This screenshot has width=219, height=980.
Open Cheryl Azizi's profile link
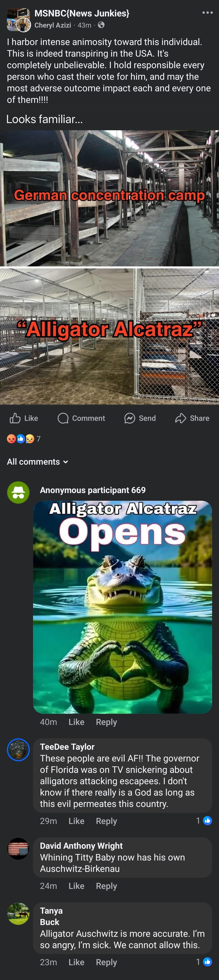pos(53,25)
